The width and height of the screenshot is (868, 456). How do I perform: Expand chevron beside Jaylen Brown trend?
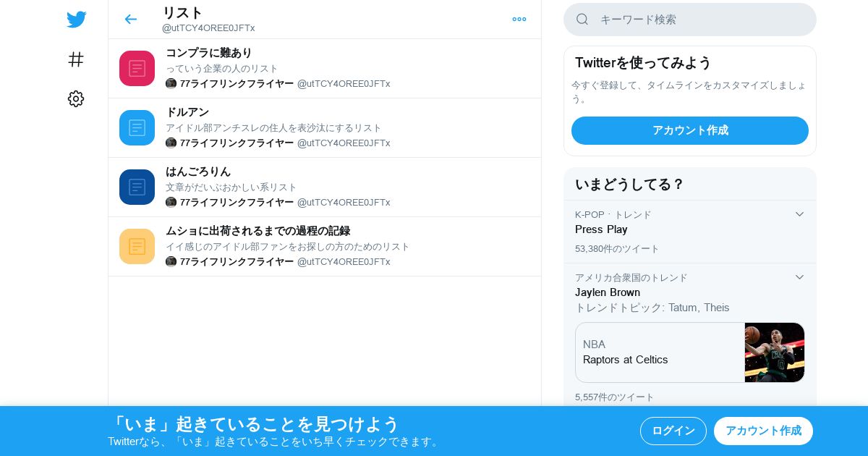coord(799,277)
